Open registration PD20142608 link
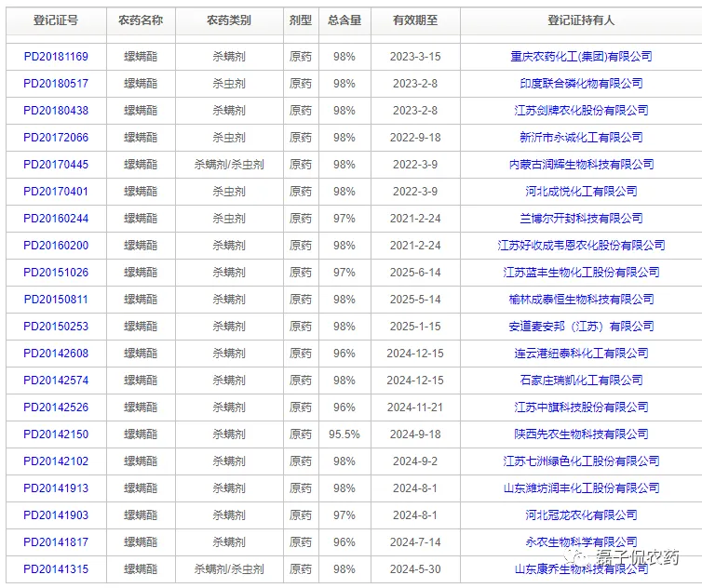This screenshot has width=702, height=588. [x=56, y=354]
